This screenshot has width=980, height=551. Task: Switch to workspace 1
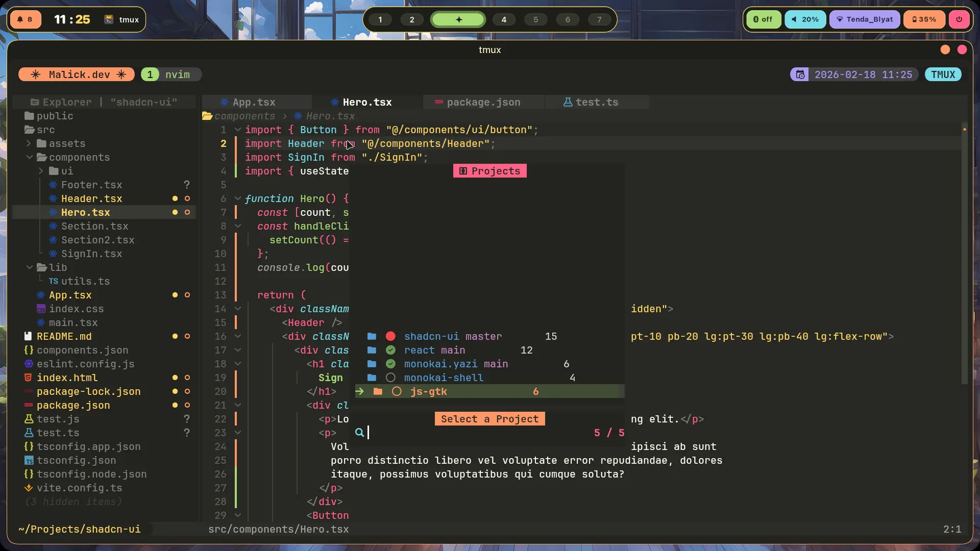point(380,19)
